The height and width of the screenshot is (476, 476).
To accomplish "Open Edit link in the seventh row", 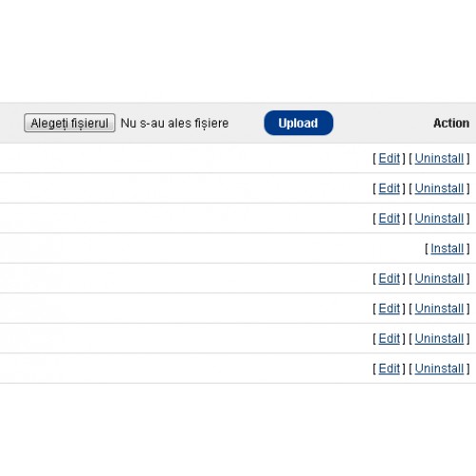I will (x=389, y=338).
